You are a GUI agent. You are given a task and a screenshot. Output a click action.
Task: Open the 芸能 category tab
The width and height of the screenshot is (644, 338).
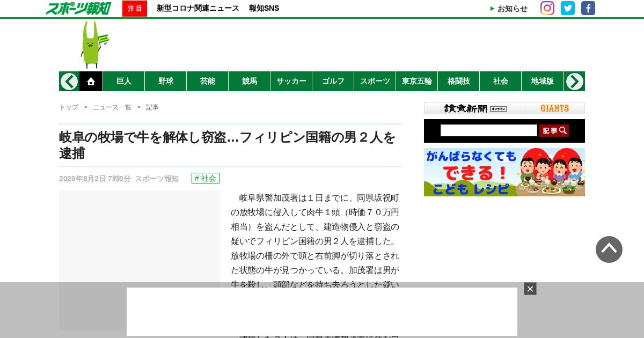pos(208,82)
